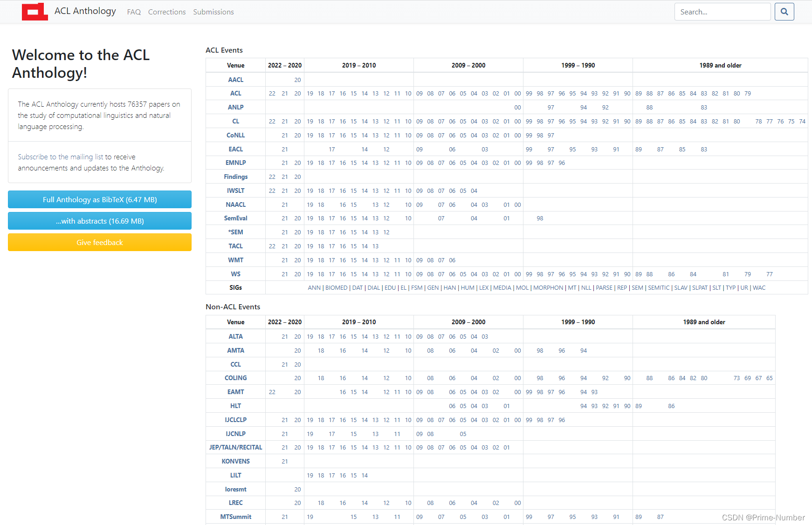This screenshot has height=525, width=812.
Task: Open the ALTA venue link
Action: click(236, 336)
